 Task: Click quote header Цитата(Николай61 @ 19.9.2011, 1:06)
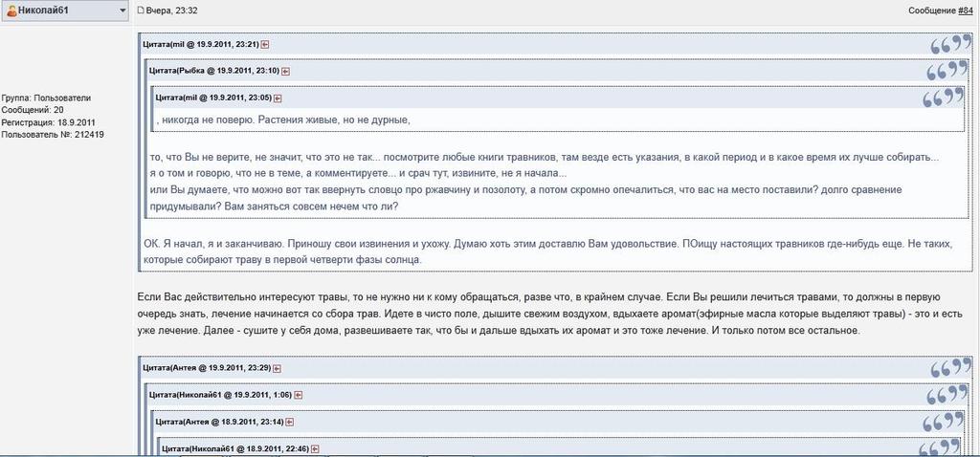[221, 394]
